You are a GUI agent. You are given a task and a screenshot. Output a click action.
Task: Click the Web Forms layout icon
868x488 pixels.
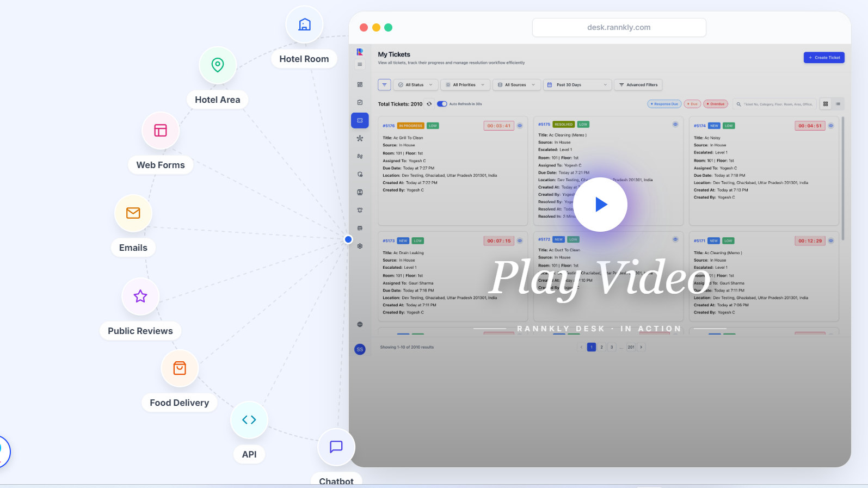point(161,131)
